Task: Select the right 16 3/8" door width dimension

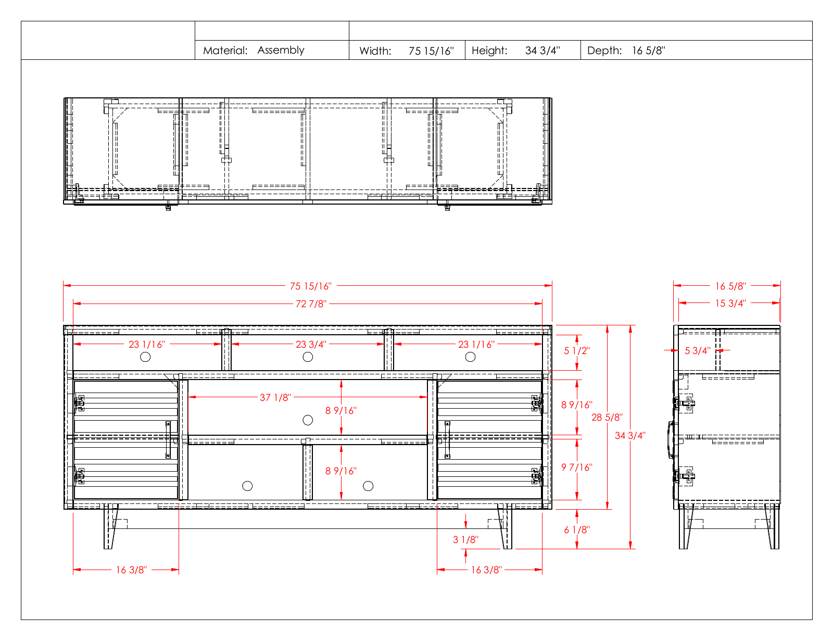Action: click(486, 570)
